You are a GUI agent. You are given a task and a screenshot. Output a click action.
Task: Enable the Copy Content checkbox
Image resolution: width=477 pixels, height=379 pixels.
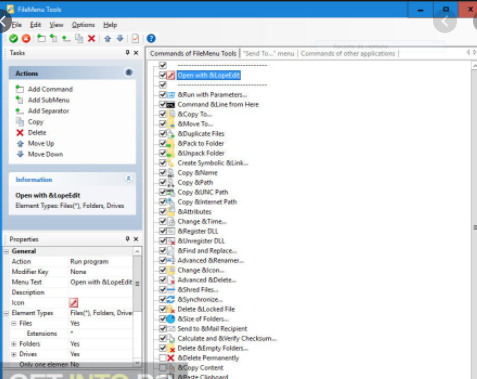point(163,367)
